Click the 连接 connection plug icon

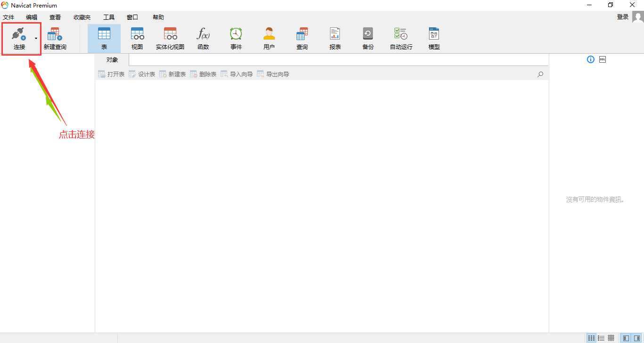[x=19, y=34]
